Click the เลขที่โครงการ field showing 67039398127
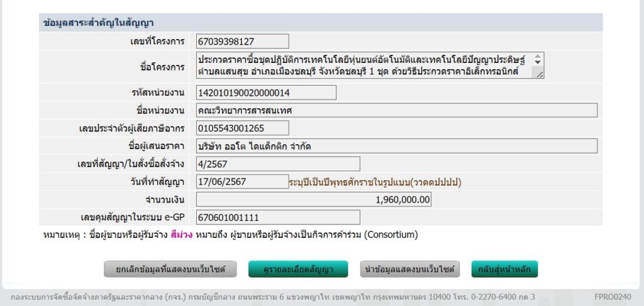This screenshot has width=644, height=306. click(x=242, y=42)
